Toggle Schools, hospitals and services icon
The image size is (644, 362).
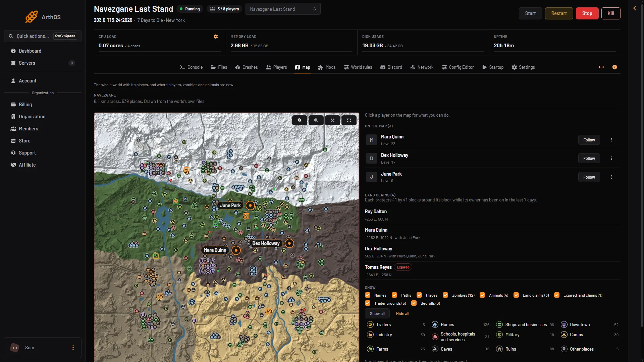click(x=435, y=337)
